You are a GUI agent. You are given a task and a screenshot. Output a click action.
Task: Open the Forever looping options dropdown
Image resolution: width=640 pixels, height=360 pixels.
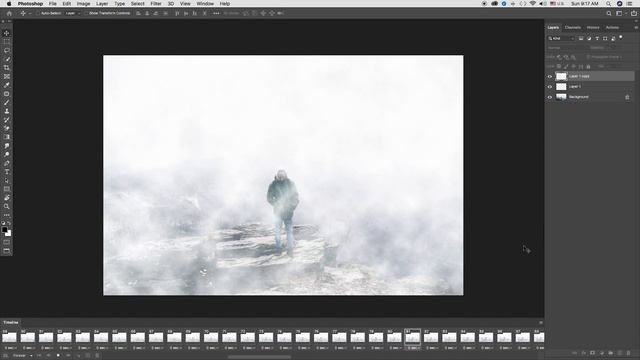click(22, 356)
